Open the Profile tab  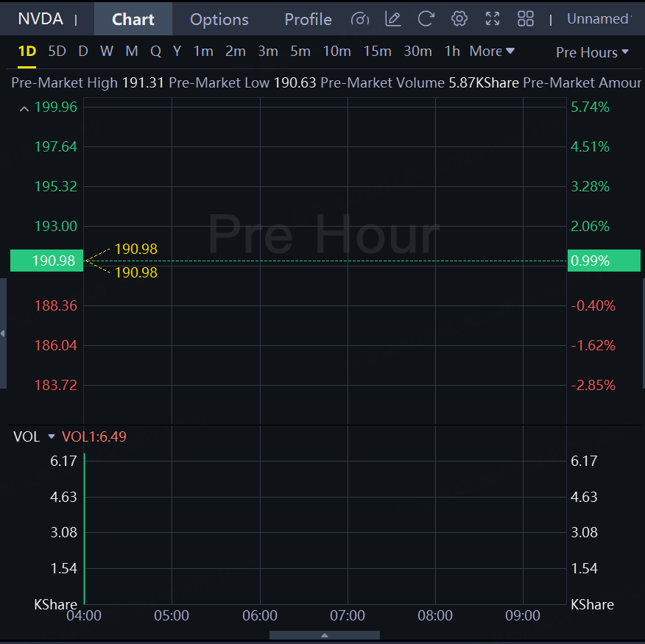[x=308, y=19]
